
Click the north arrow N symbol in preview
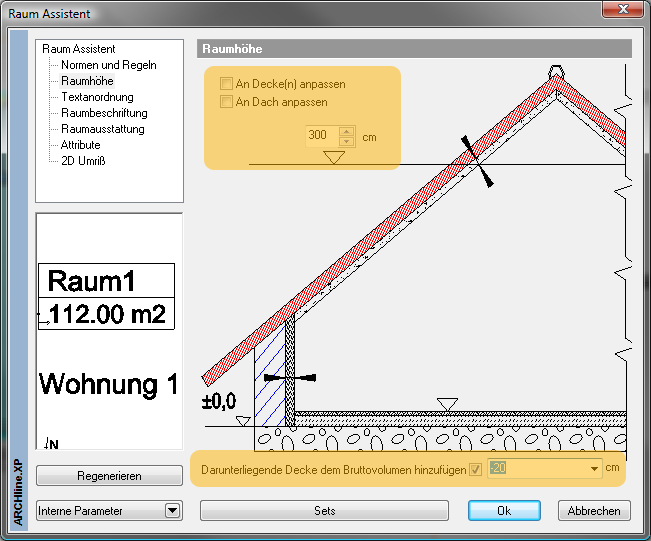tap(51, 443)
